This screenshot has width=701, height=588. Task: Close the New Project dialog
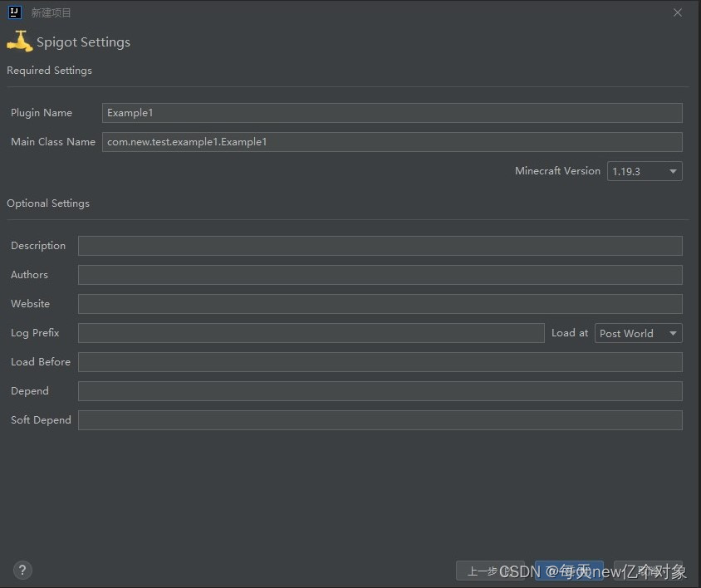point(678,12)
